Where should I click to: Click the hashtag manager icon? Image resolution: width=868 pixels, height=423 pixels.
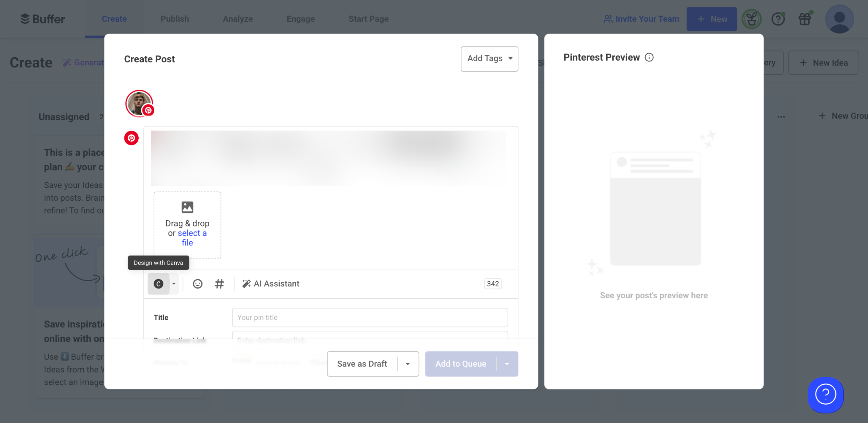click(219, 284)
